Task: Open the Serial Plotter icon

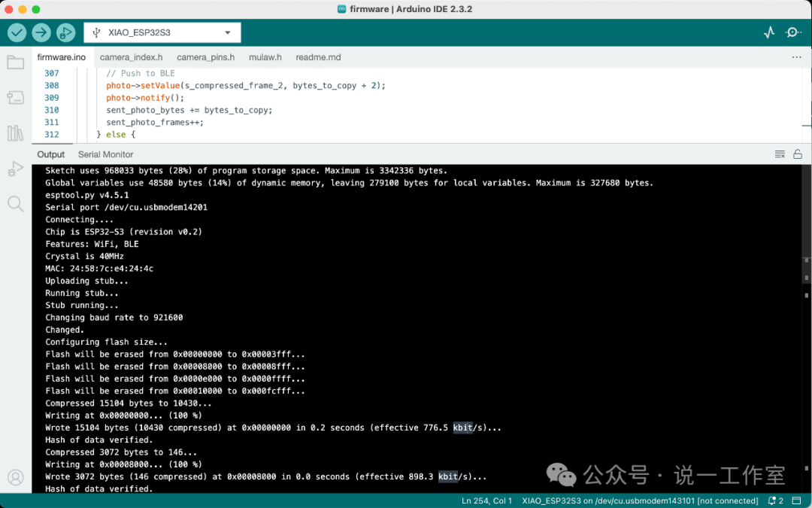Action: (769, 32)
